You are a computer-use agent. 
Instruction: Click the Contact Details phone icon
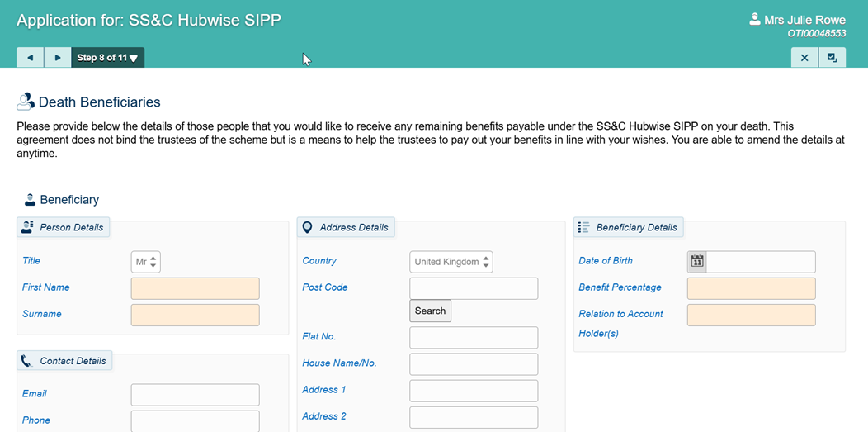coord(27,361)
